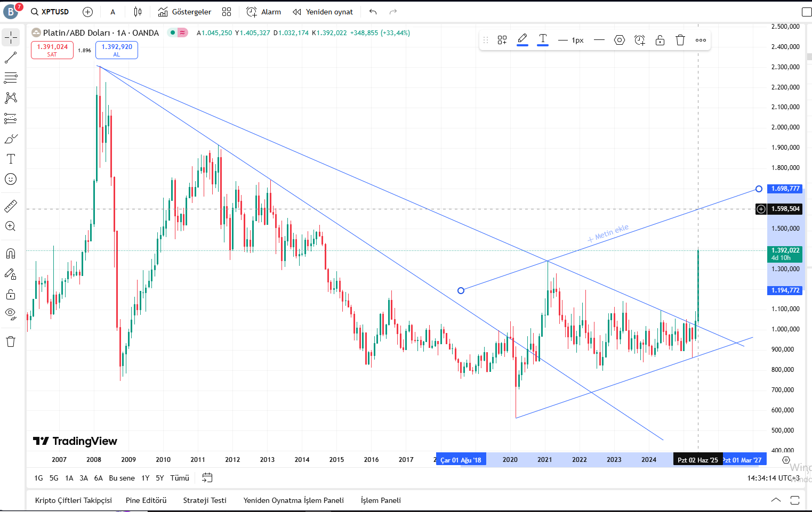This screenshot has width=812, height=512.
Task: Collapse the bottom panel chevron
Action: pos(776,500)
